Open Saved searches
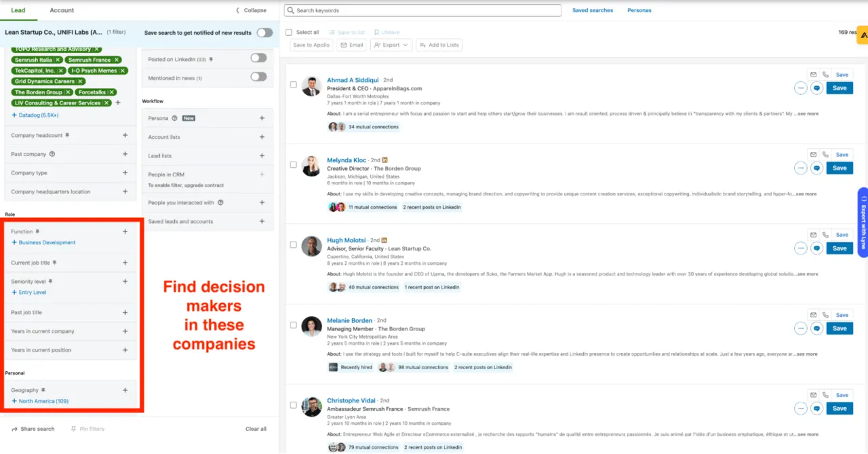This screenshot has width=868, height=454. point(593,10)
